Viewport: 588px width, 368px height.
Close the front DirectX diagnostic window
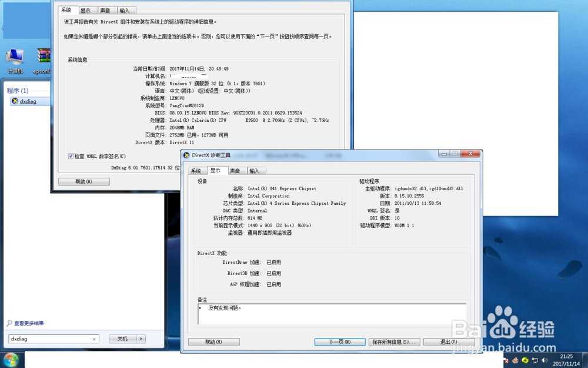(470, 154)
